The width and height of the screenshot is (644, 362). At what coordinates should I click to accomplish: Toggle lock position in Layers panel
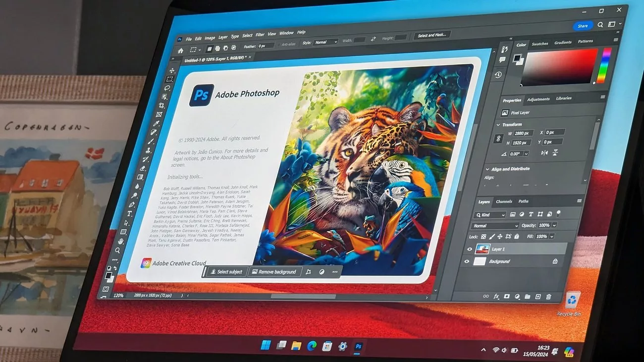click(500, 237)
